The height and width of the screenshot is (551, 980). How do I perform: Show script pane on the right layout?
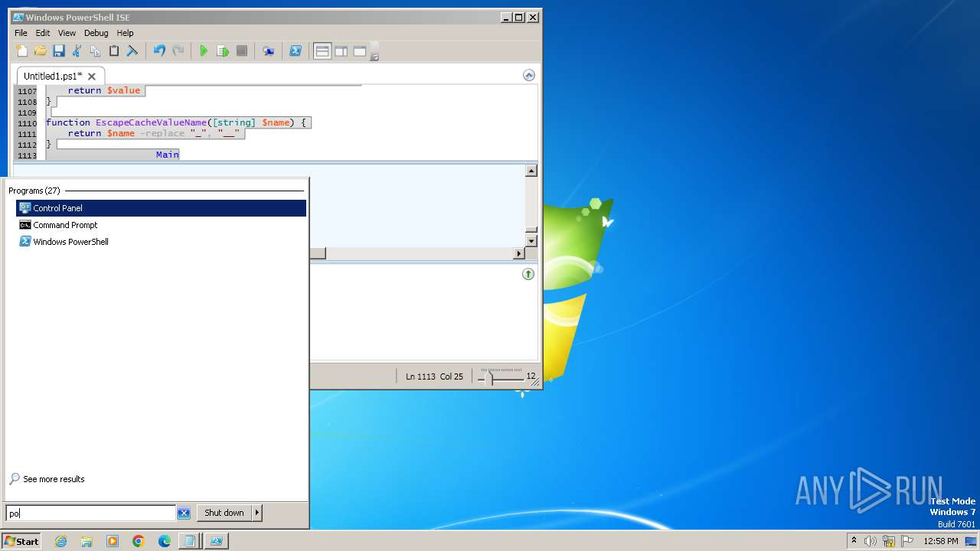click(x=341, y=51)
